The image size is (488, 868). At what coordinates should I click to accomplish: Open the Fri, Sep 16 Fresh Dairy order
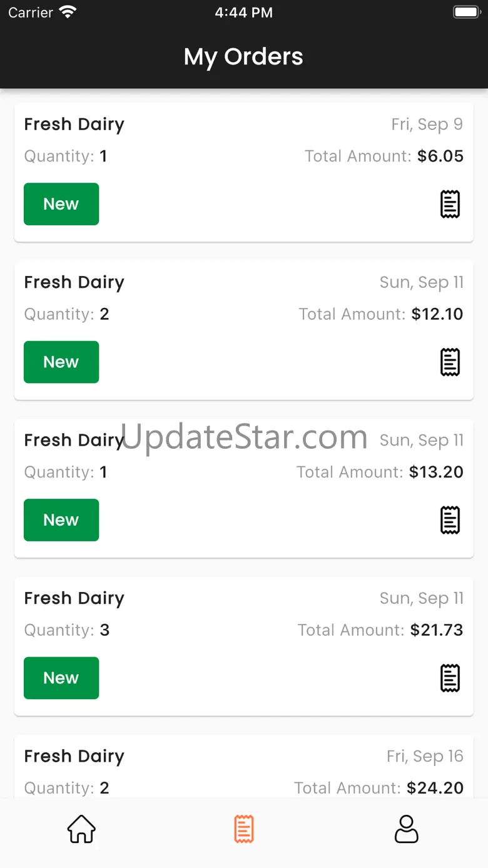pos(244,770)
